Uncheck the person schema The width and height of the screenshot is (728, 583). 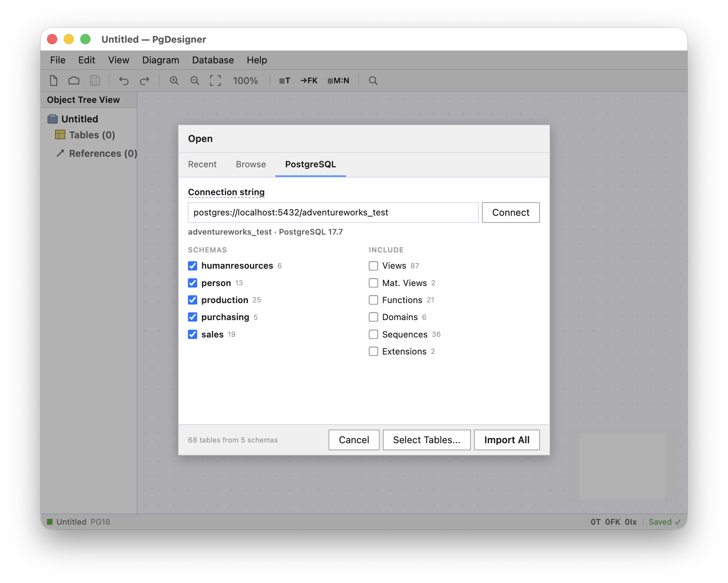[x=192, y=283]
